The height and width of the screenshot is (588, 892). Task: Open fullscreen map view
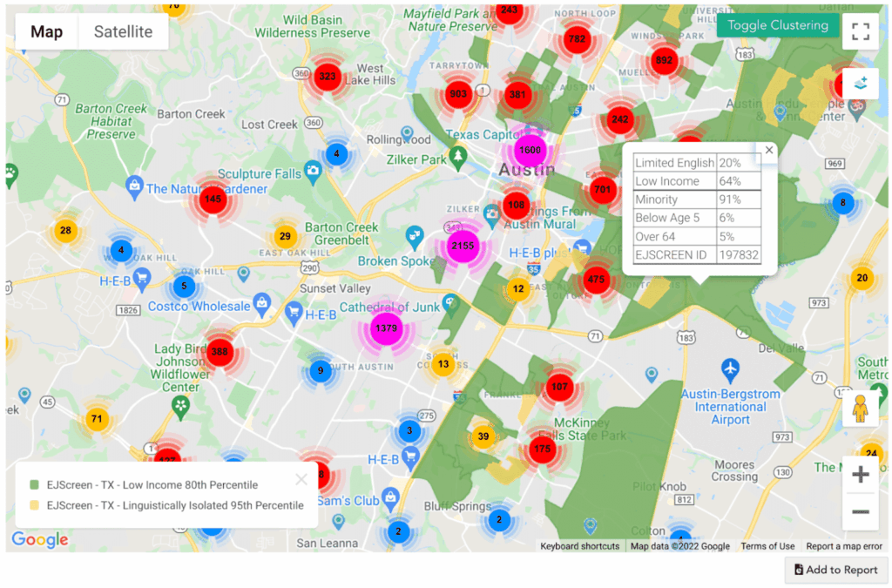(861, 31)
